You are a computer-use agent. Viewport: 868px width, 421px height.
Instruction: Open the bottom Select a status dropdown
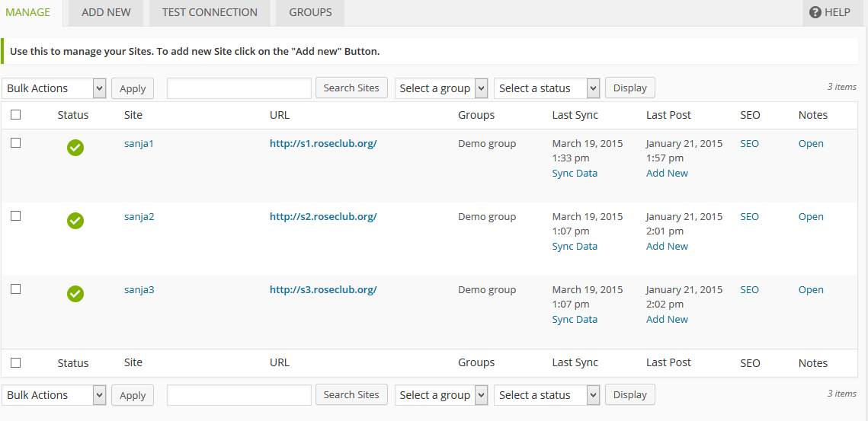547,395
